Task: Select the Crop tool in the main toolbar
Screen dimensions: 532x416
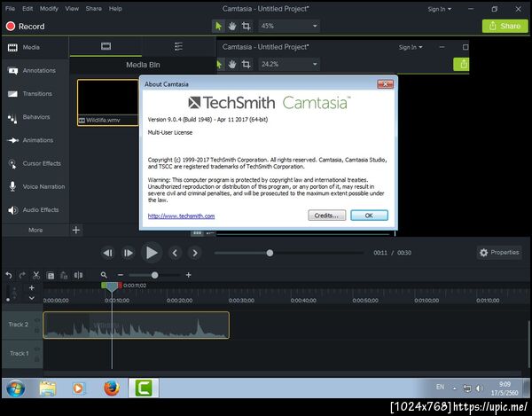Action: coord(246,26)
